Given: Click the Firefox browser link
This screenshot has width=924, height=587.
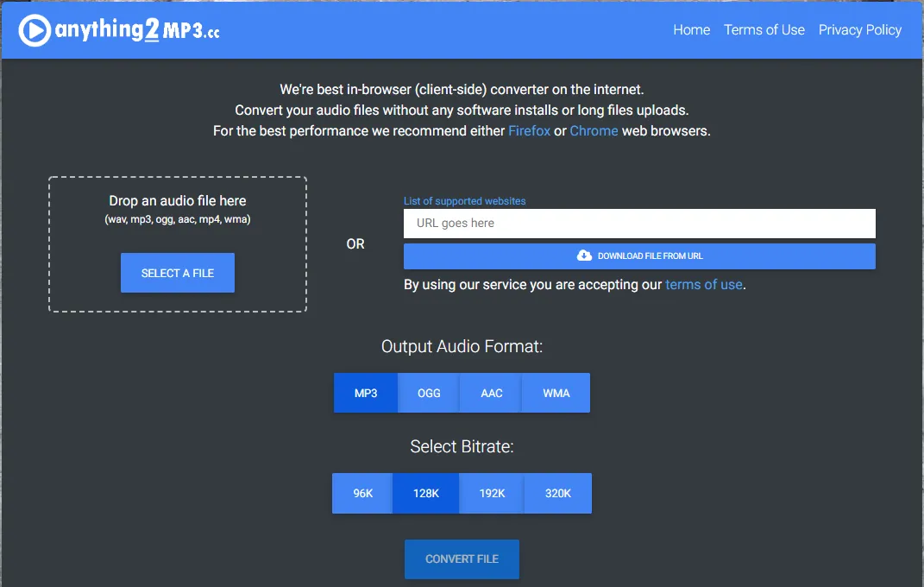Looking at the screenshot, I should (x=529, y=131).
